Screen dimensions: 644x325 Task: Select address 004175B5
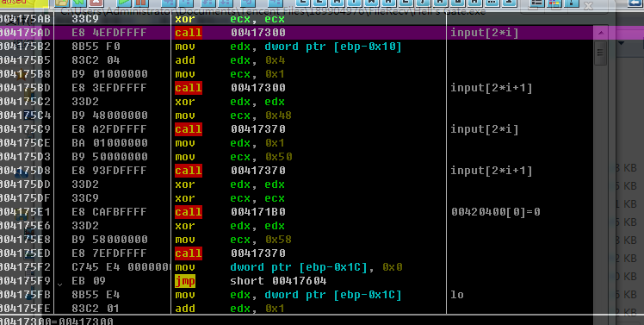pos(25,60)
